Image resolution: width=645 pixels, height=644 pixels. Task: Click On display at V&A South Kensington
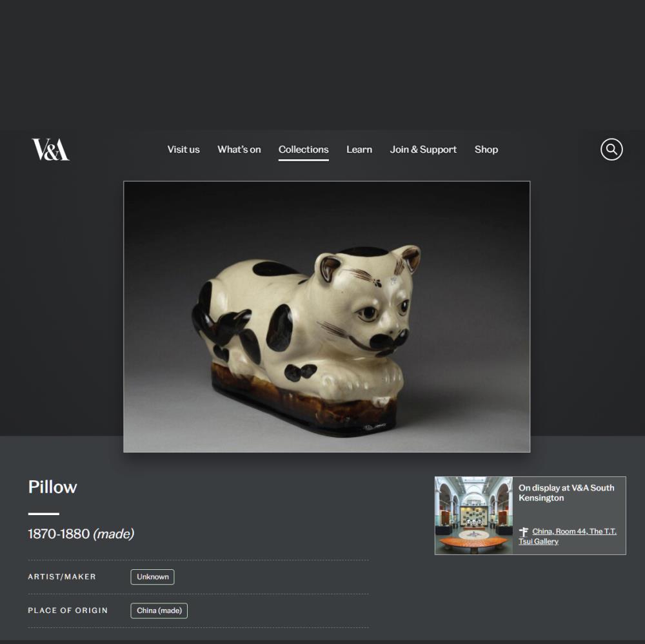point(566,493)
